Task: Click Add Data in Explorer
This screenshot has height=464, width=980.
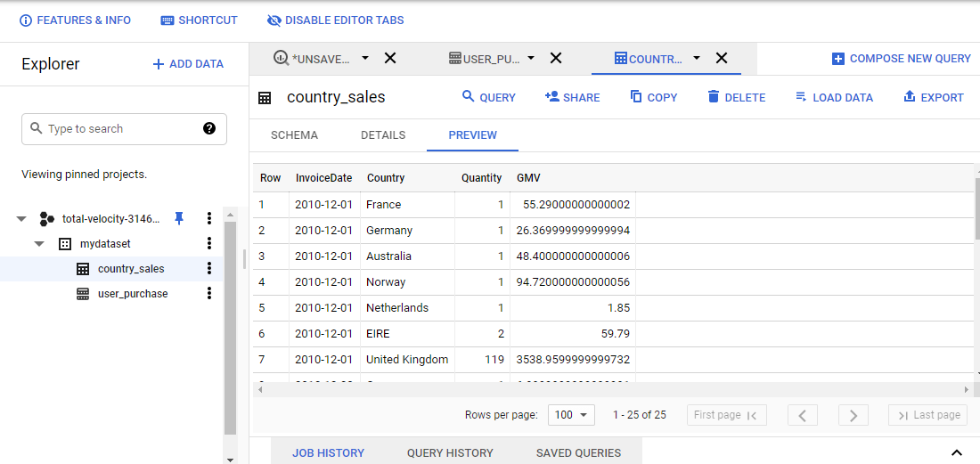Action: [x=188, y=64]
